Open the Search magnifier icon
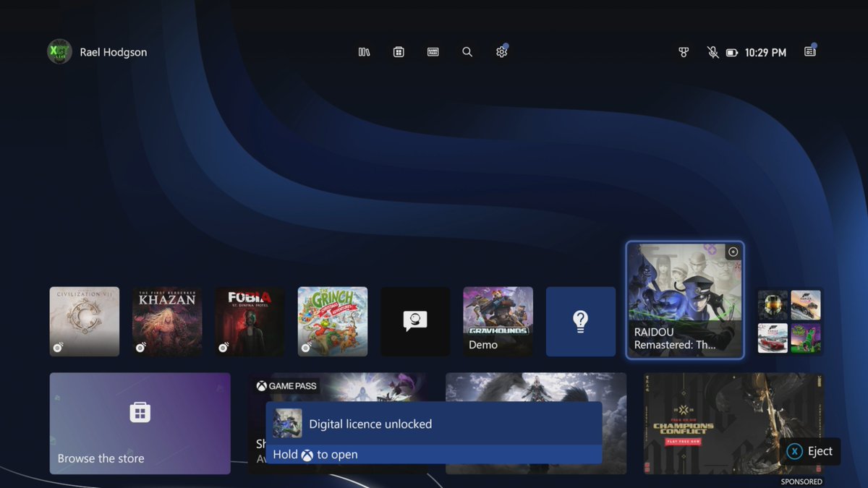 click(x=467, y=52)
